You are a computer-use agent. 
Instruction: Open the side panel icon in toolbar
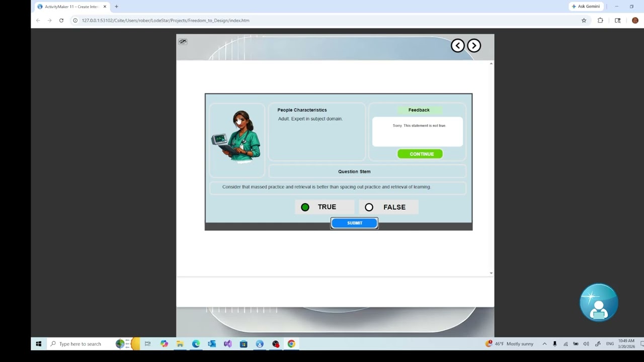(x=617, y=21)
